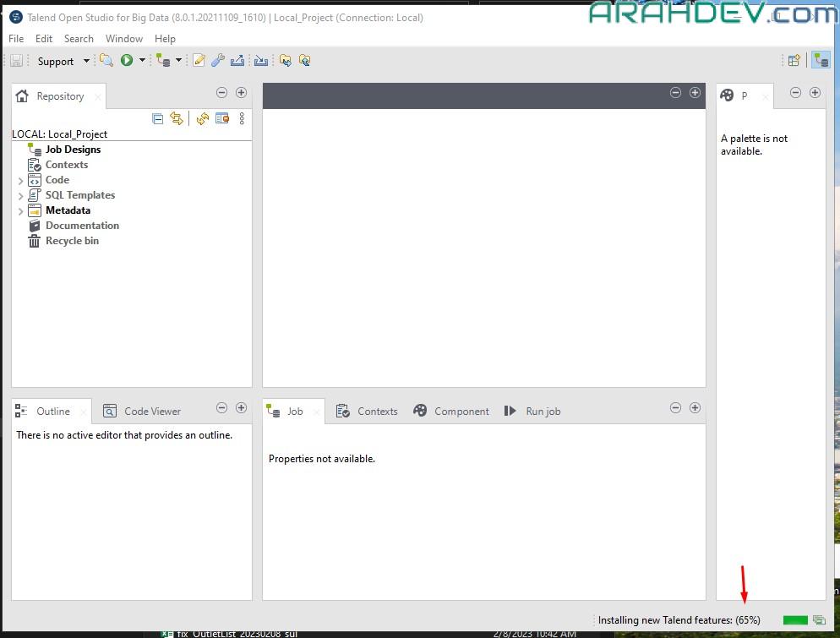
Task: Open the Recycle bin item
Action: [72, 241]
